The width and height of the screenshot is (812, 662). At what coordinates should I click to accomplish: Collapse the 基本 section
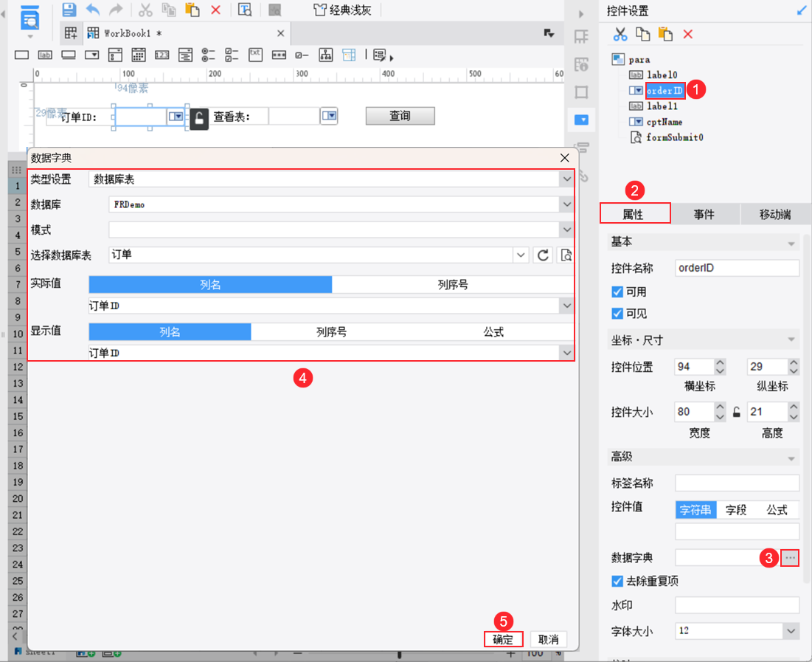(x=791, y=244)
